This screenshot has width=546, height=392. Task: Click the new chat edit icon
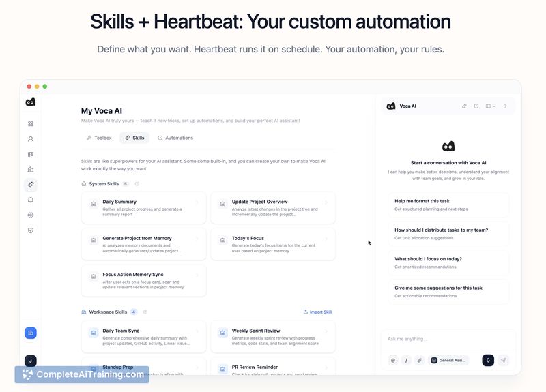coord(464,106)
